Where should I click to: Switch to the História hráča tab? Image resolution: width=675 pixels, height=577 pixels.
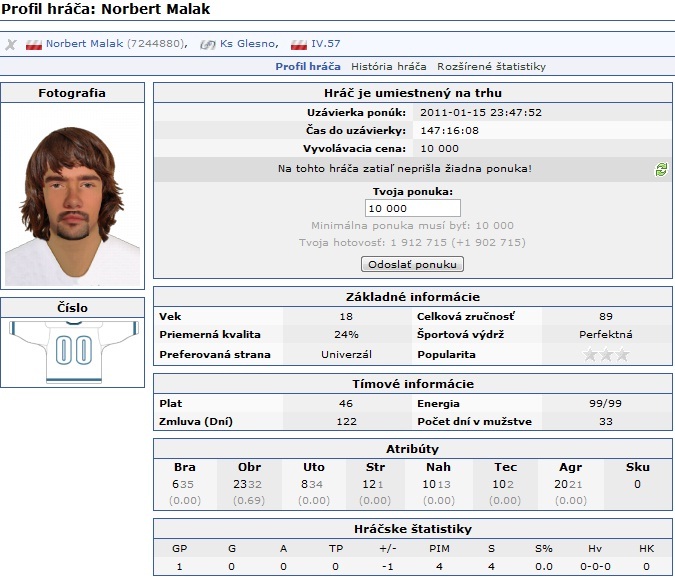[x=389, y=67]
